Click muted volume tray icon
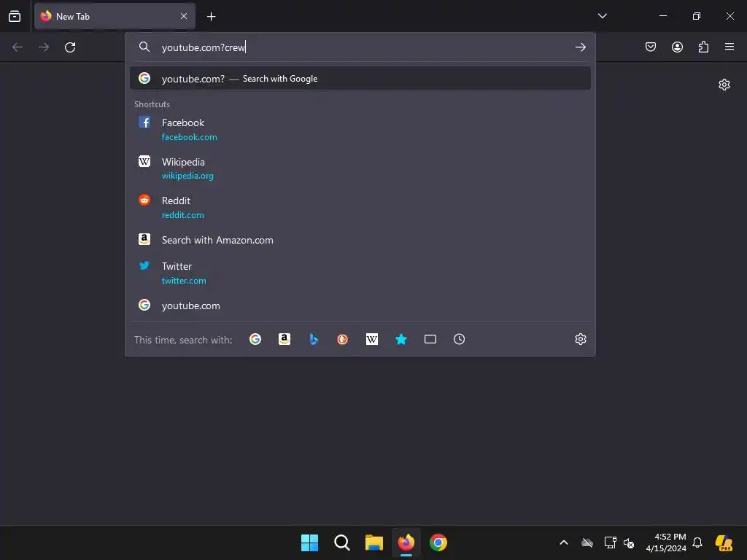747x560 pixels. (629, 542)
